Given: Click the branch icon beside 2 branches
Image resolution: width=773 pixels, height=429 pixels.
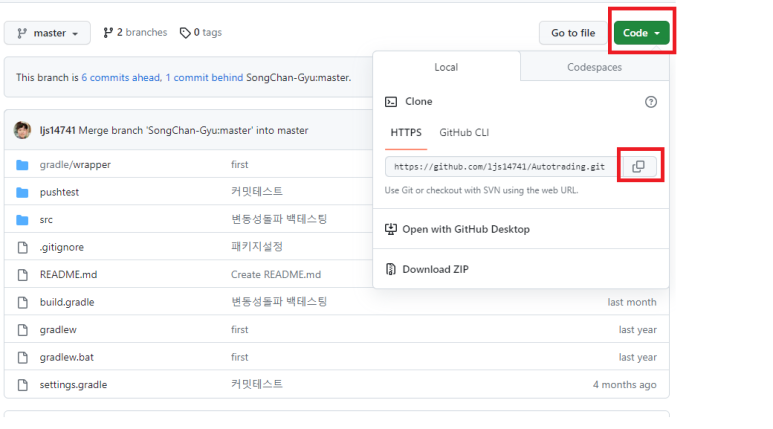Looking at the screenshot, I should pyautogui.click(x=108, y=33).
